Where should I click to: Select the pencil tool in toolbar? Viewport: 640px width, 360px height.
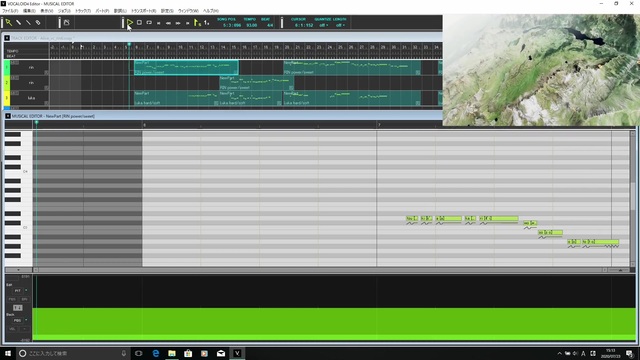pyautogui.click(x=18, y=22)
